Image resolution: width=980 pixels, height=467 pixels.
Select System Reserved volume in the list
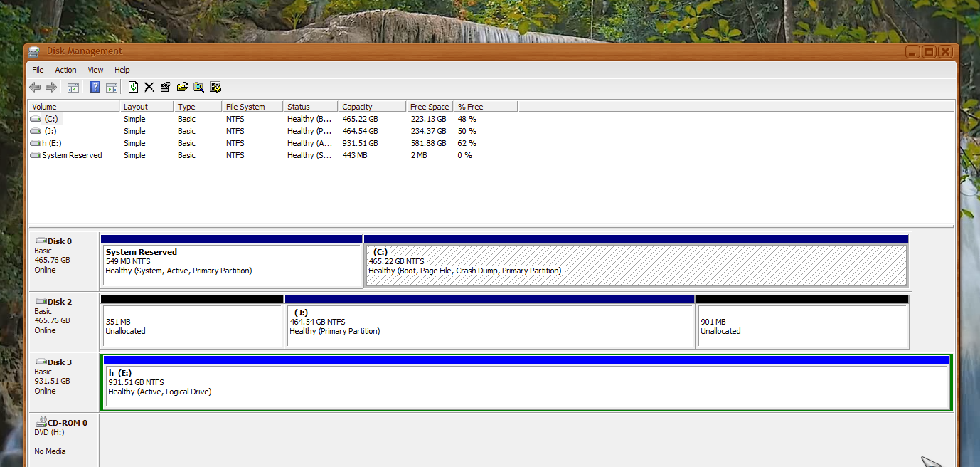pyautogui.click(x=66, y=155)
